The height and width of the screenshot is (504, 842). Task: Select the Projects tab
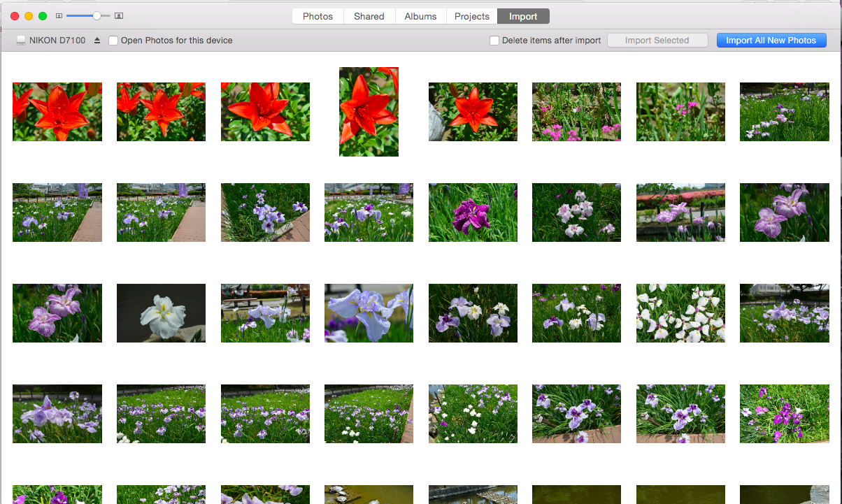pos(472,16)
